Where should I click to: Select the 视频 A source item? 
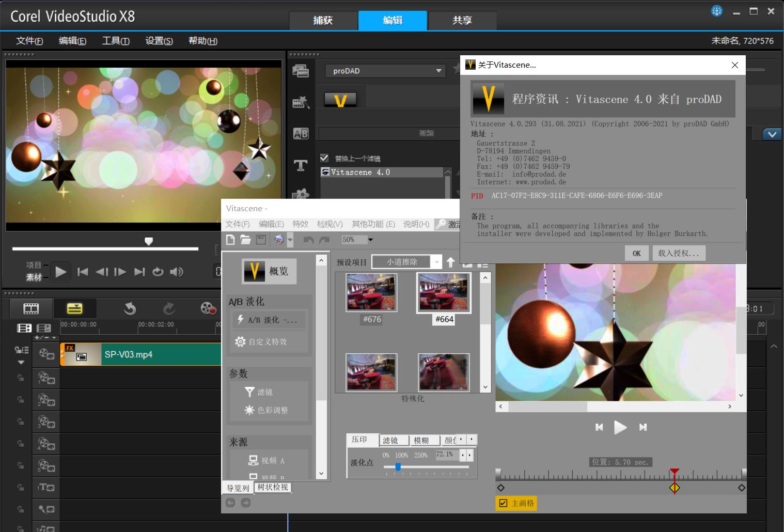tap(266, 460)
